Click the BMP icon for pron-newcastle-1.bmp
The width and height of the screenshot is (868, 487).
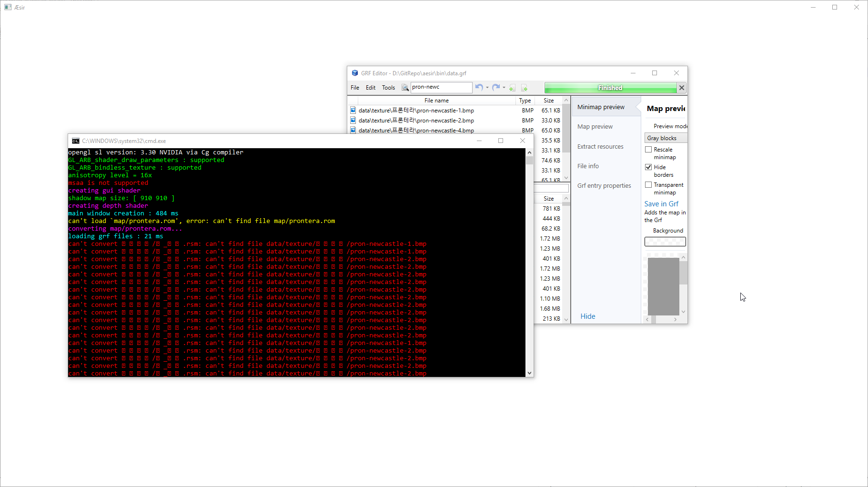[x=353, y=110]
